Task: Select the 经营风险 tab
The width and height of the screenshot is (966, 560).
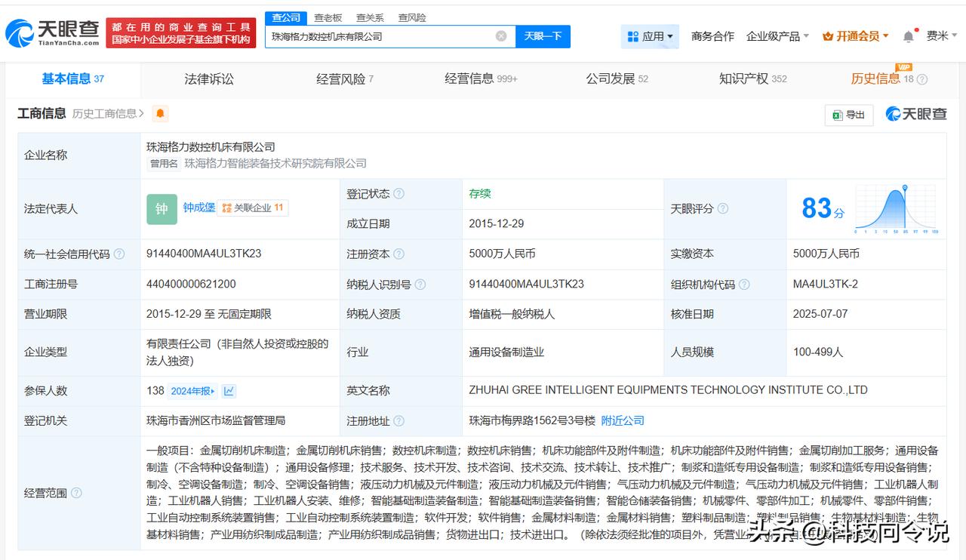Action: 345,79
